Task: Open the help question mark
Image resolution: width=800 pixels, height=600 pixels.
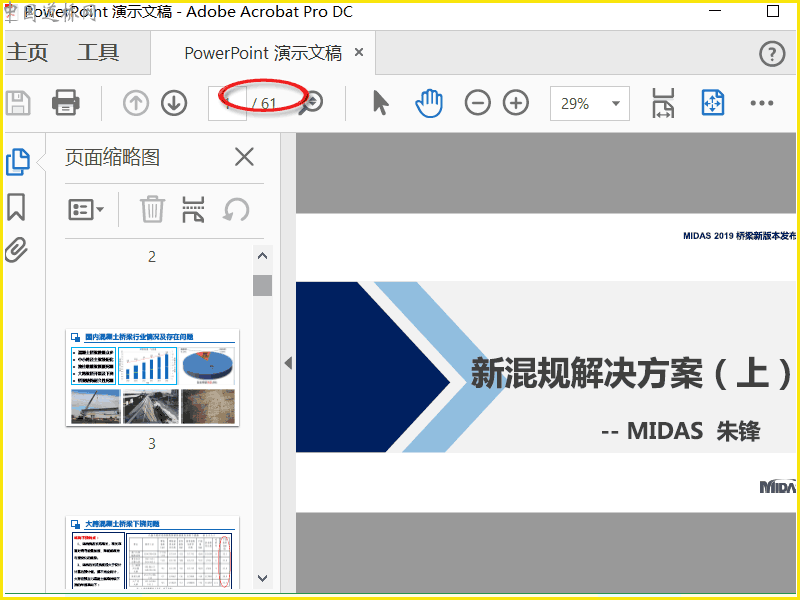Action: [x=772, y=54]
